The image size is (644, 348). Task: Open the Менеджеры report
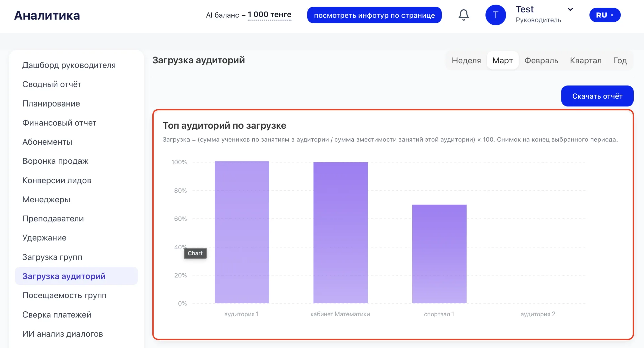[x=46, y=200]
